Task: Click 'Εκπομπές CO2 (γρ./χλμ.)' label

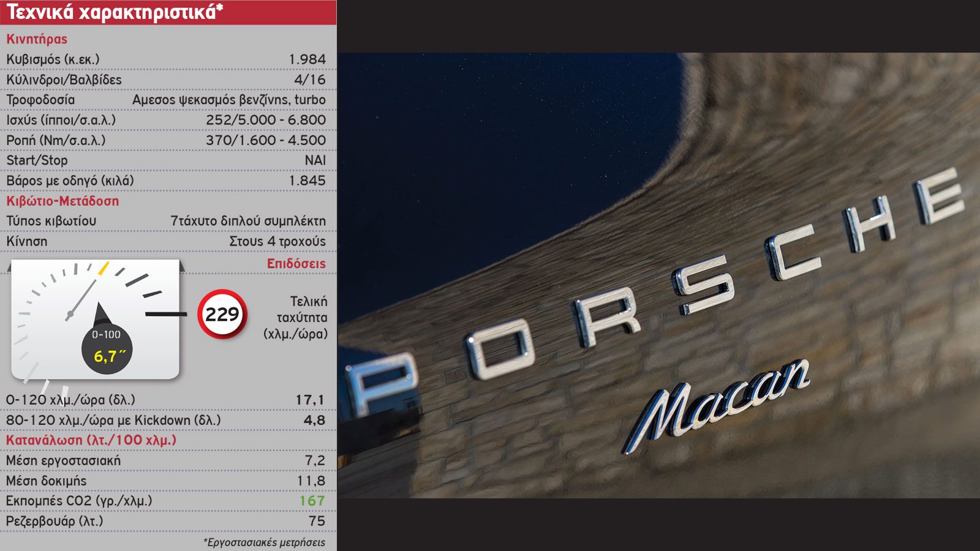Action: (79, 501)
